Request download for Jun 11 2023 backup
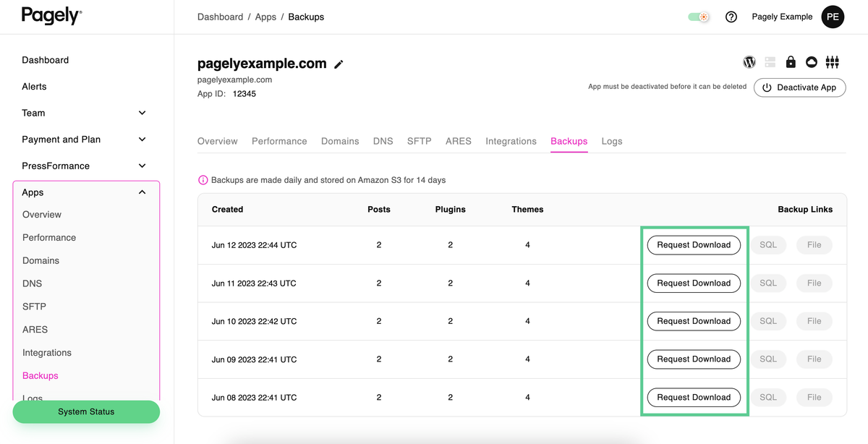 [x=694, y=283]
